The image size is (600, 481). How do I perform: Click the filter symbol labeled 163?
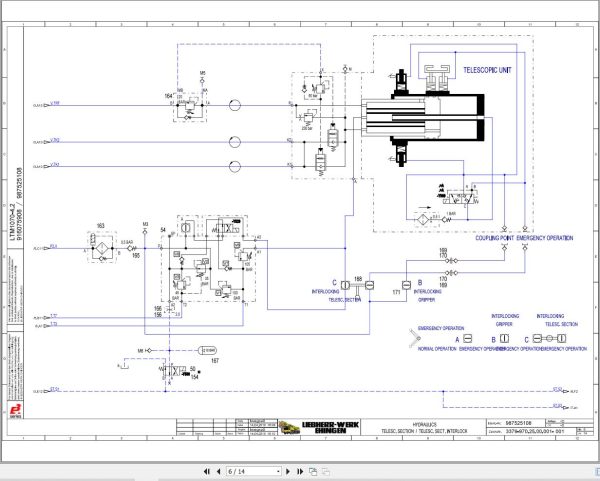(x=101, y=247)
